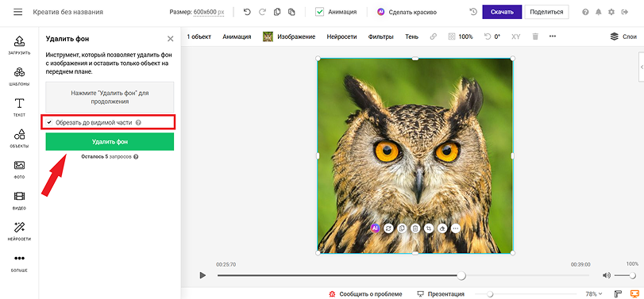
Task: Paste the copied object
Action: coord(291,12)
